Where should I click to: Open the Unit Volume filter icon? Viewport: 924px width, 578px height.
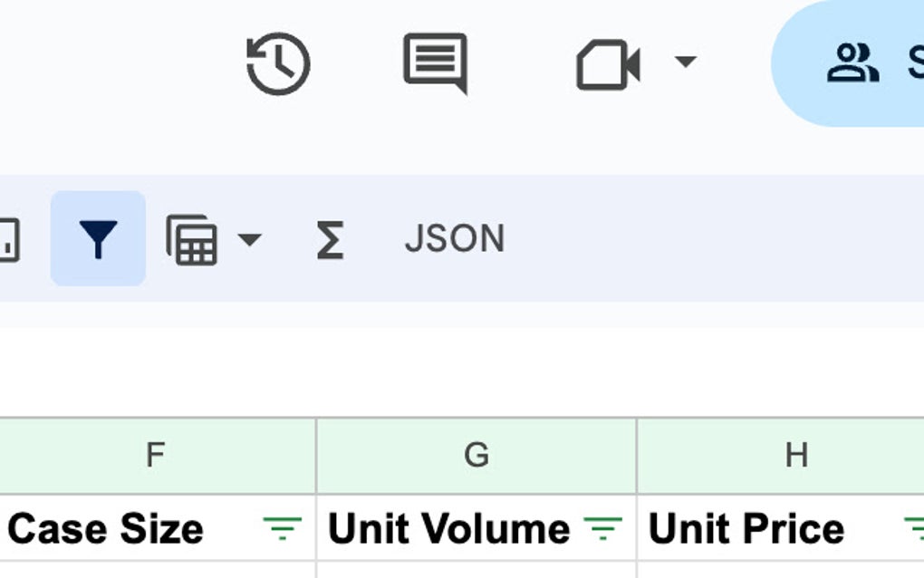[x=602, y=528]
